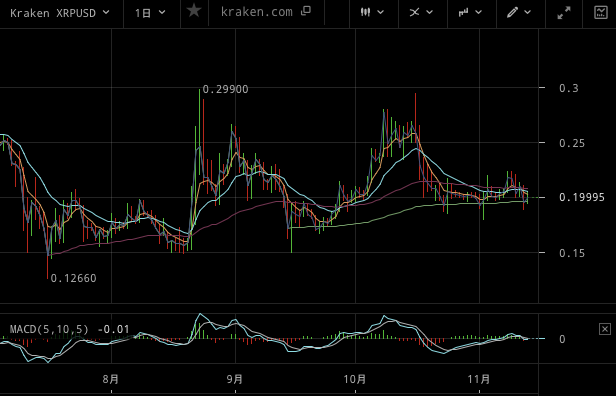Click the candlestick icon in toolbar

366,13
